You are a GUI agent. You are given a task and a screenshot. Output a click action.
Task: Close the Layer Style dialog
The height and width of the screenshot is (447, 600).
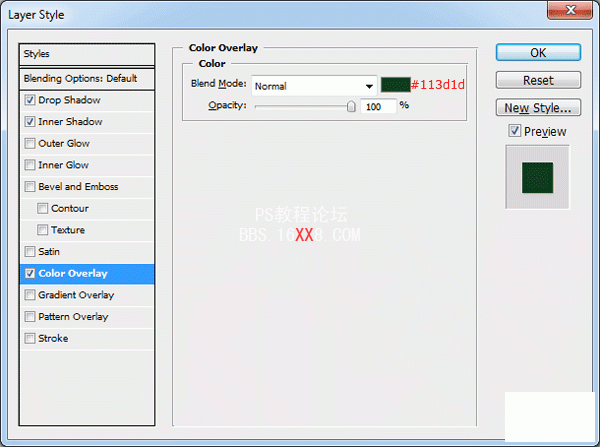click(x=570, y=10)
